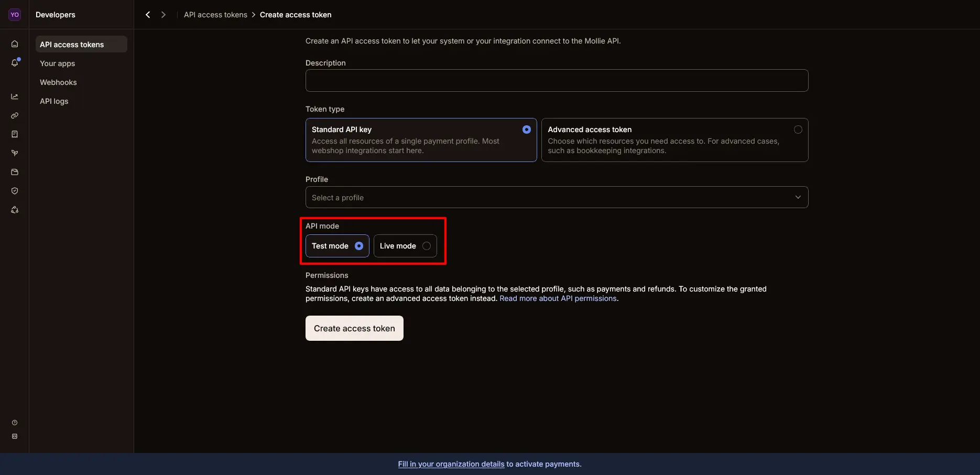This screenshot has height=475, width=980.
Task: Choose Live mode radio option
Action: pos(405,246)
